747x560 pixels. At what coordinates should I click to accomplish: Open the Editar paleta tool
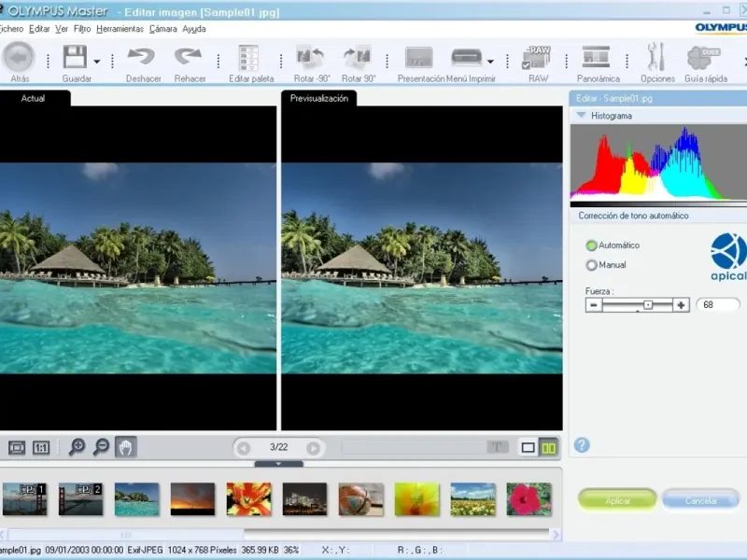click(x=249, y=59)
